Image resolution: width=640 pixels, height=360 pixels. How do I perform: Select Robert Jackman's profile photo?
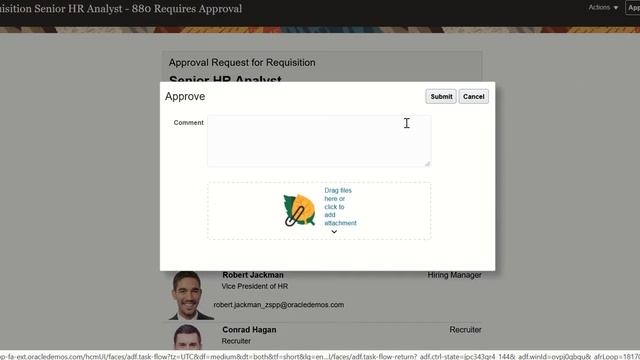pos(190,295)
